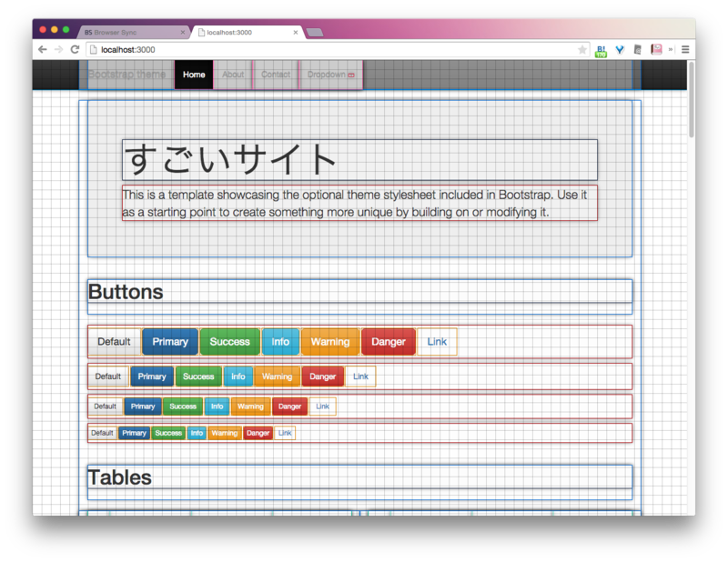Click the macOS green fullscreen button
The width and height of the screenshot is (728, 562).
(x=66, y=30)
